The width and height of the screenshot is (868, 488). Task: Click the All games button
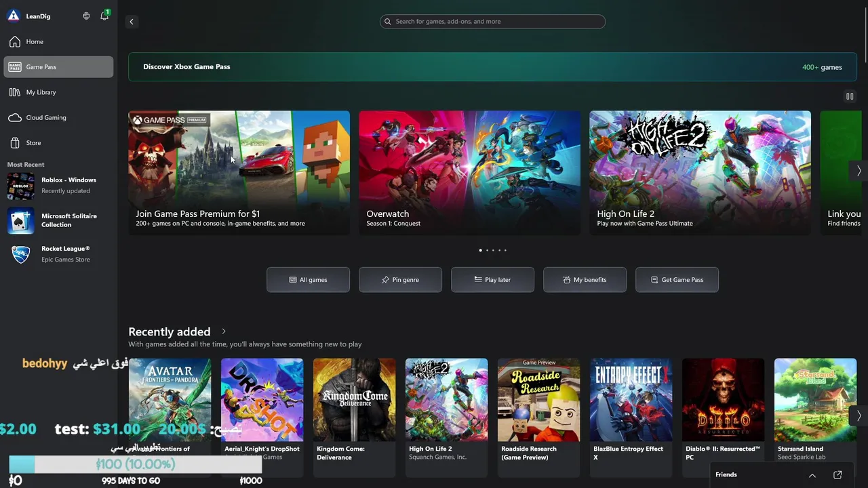click(x=309, y=280)
